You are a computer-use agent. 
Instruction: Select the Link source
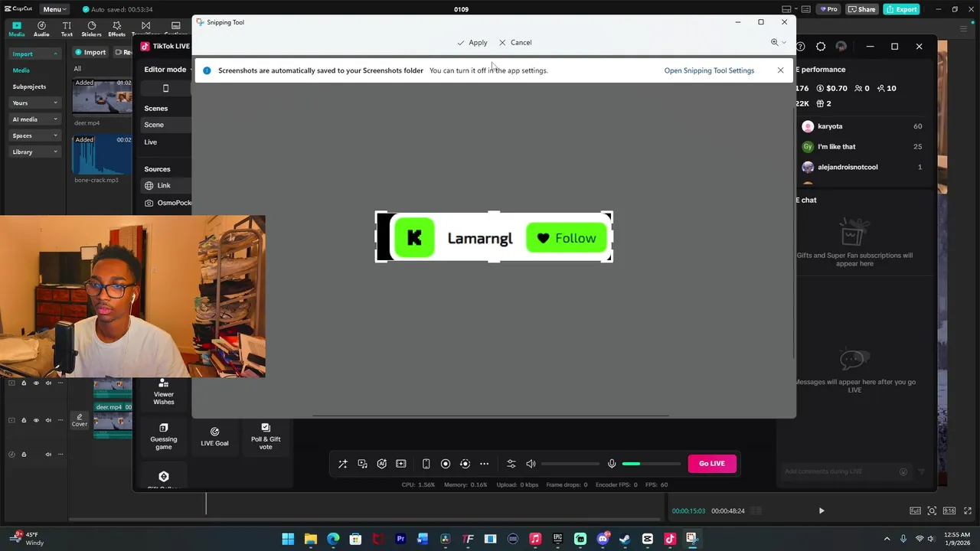tap(165, 185)
